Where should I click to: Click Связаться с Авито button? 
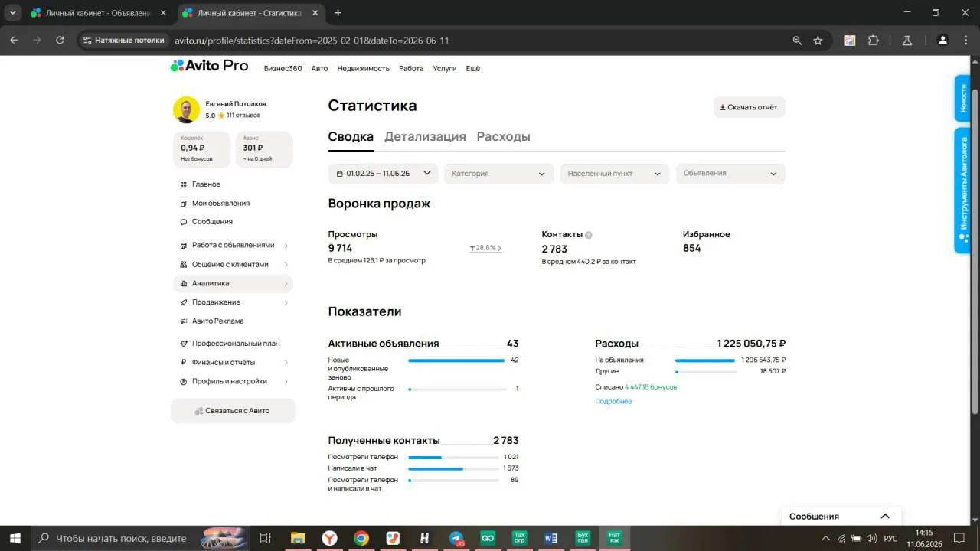click(x=233, y=411)
